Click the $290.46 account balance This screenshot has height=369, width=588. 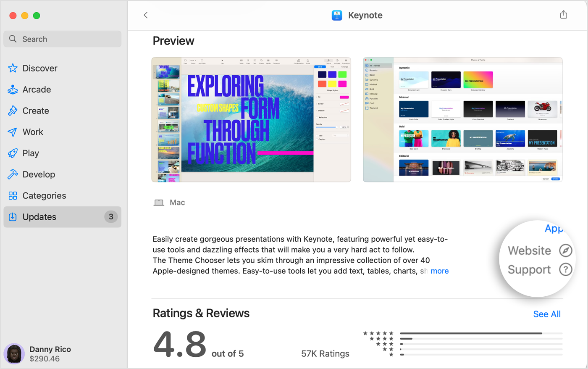[45, 359]
